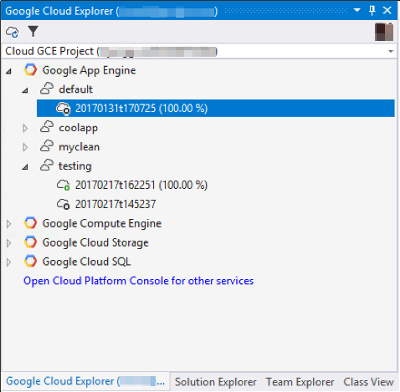Select the testing service label
Screen dimensions: 400x392
[x=75, y=166]
